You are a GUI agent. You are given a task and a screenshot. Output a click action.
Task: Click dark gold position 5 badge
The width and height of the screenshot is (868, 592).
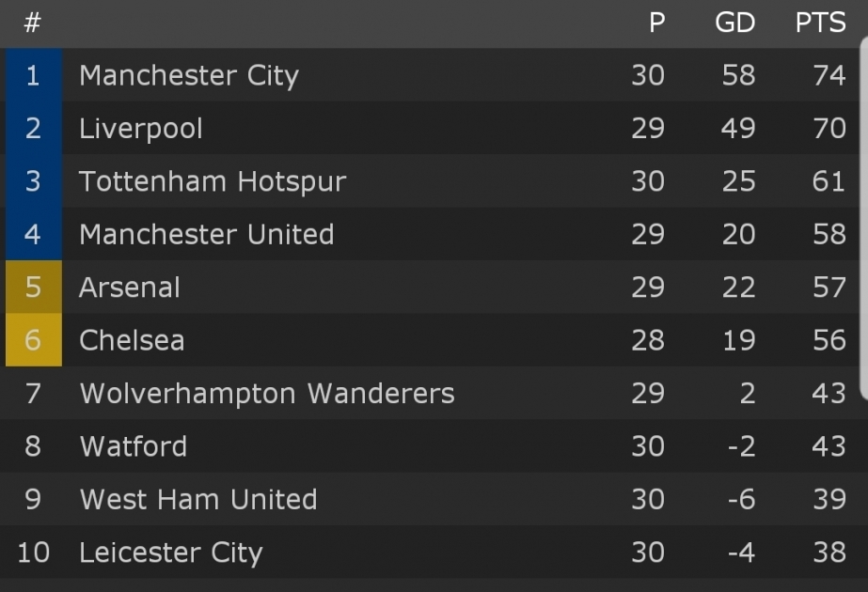click(x=33, y=287)
